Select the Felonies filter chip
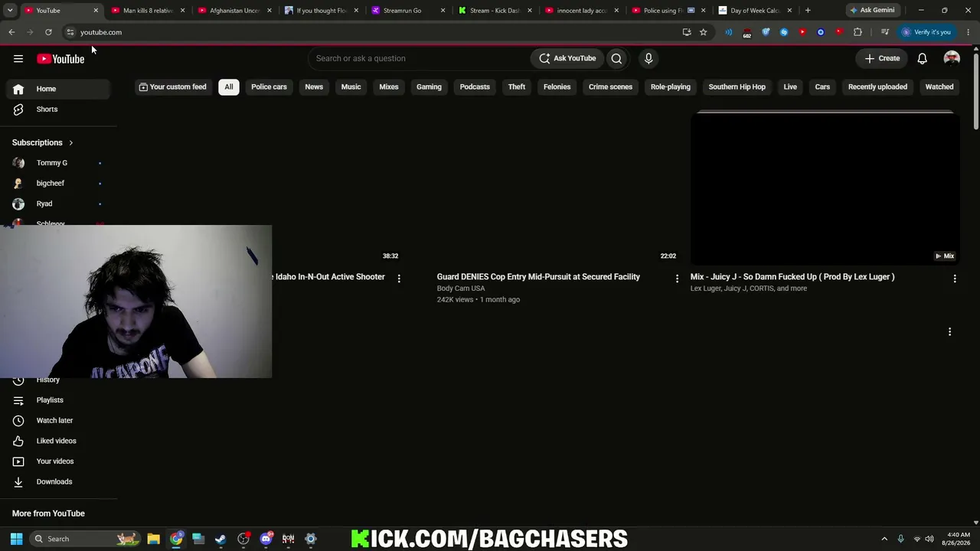This screenshot has height=551, width=980. [557, 87]
